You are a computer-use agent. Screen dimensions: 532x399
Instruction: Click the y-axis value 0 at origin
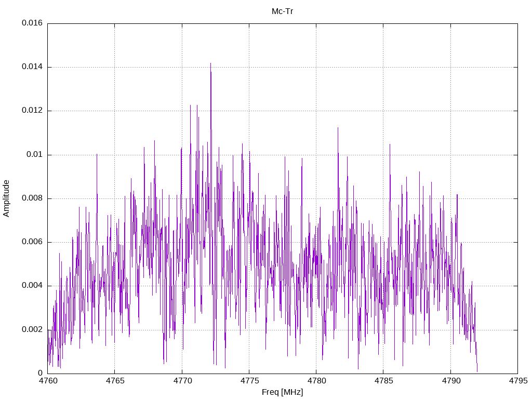41,373
